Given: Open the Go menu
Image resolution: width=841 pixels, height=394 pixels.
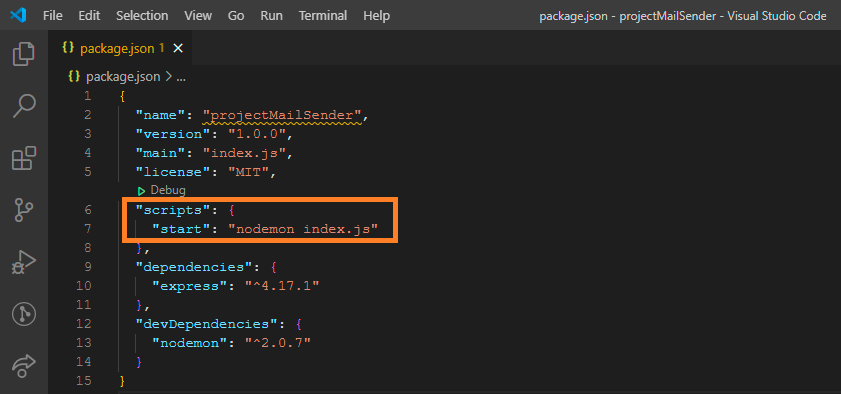Looking at the screenshot, I should 236,16.
